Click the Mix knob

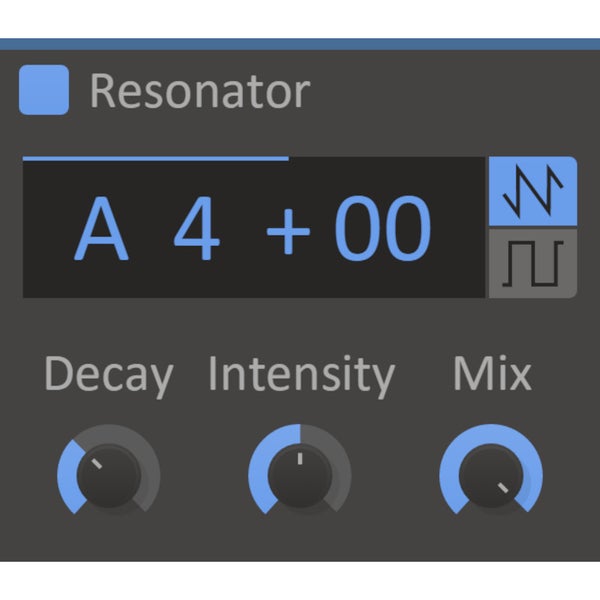(x=491, y=476)
